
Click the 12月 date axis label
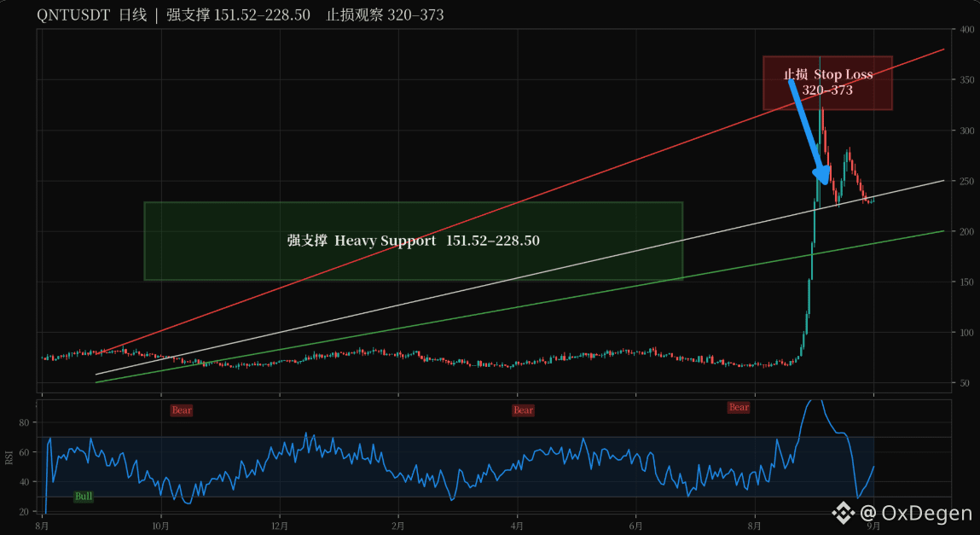click(x=280, y=526)
